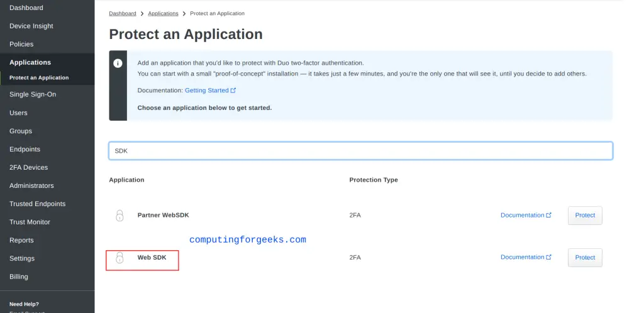Click the 2FA value in Web SDK row
The width and height of the screenshot is (644, 313).
(x=355, y=258)
